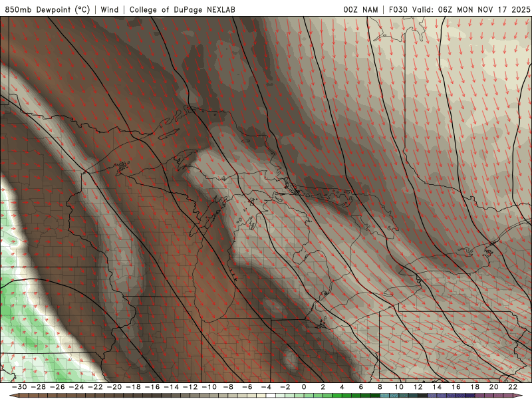Click the -8 colorbar label
The width and height of the screenshot is (532, 399).
click(228, 387)
